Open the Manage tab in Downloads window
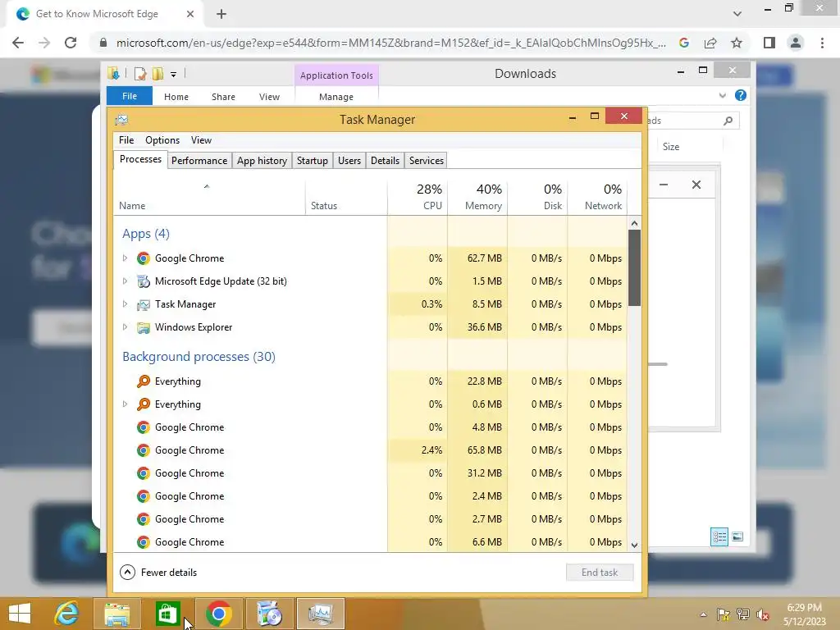Viewport: 840px width, 630px height. click(x=336, y=97)
